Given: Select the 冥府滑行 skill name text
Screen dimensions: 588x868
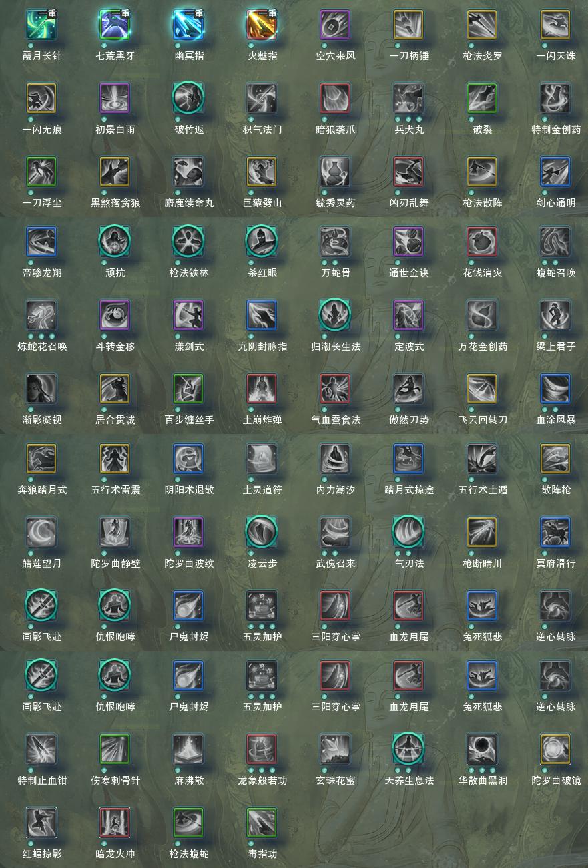Looking at the screenshot, I should point(556,564).
